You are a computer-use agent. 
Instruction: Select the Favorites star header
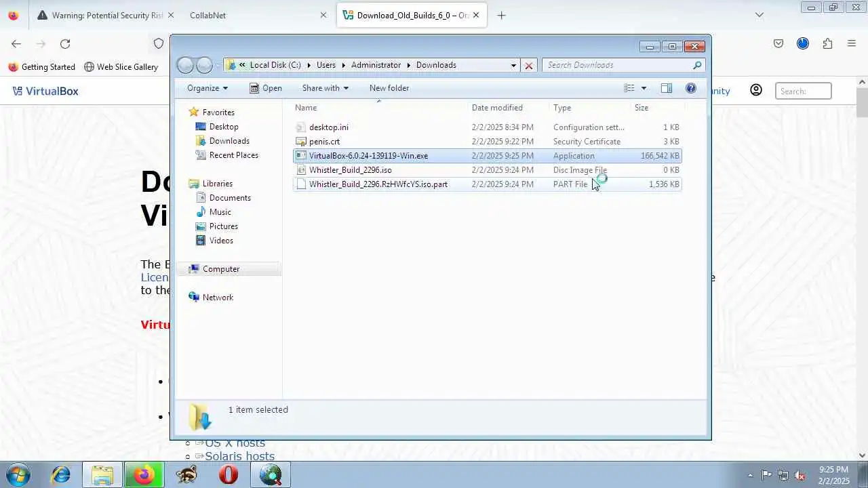click(x=218, y=113)
